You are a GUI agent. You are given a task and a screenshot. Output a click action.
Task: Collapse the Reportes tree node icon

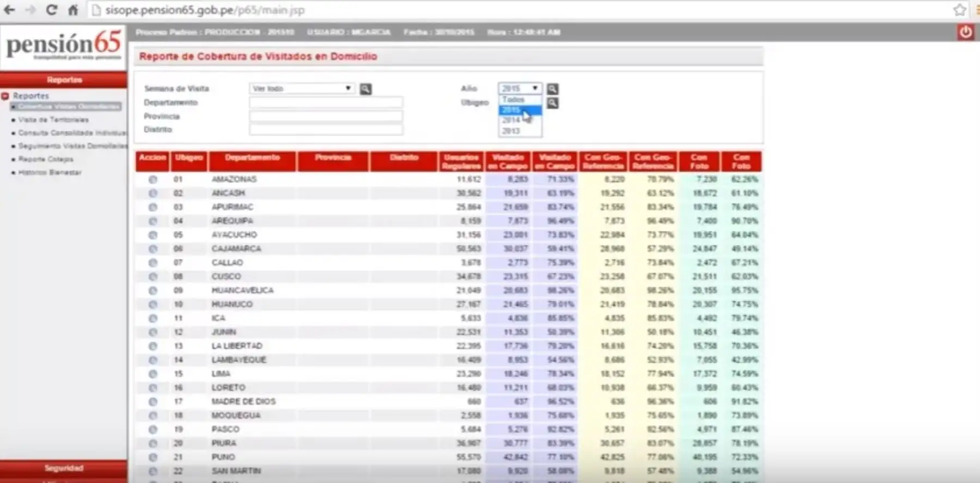(5, 96)
